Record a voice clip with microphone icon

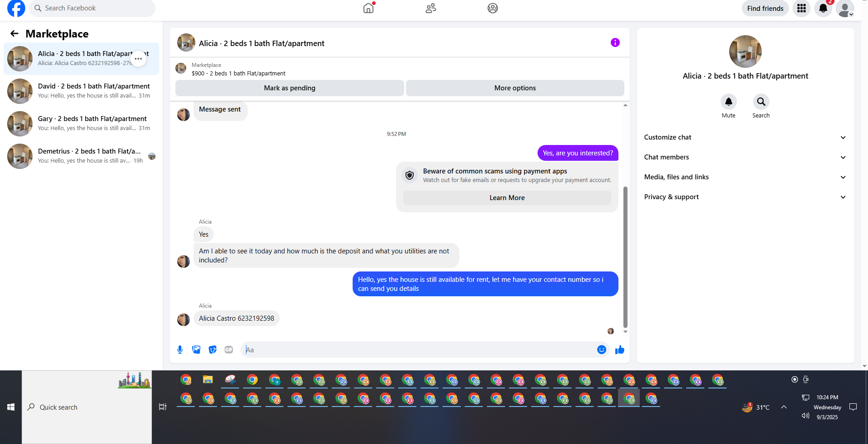coord(180,350)
